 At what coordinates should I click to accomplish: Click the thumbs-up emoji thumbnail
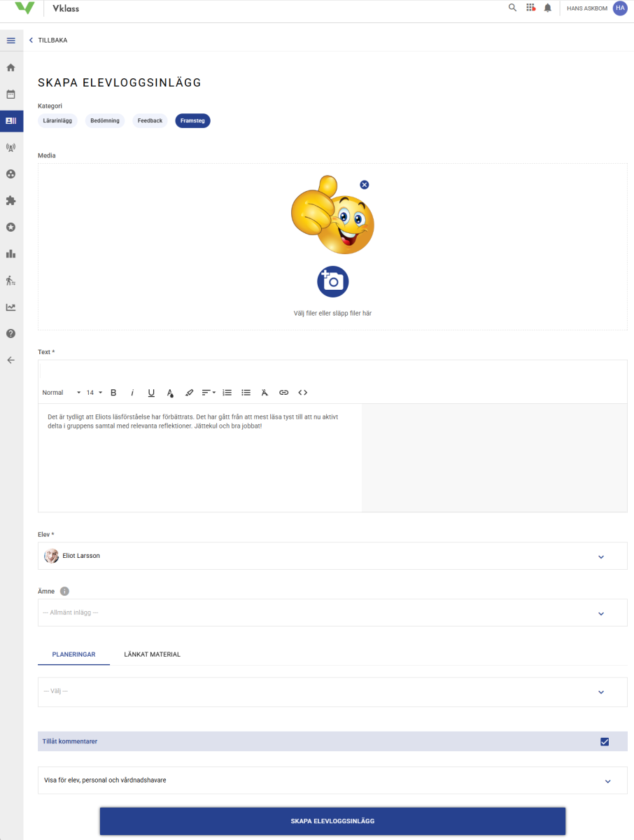point(332,215)
